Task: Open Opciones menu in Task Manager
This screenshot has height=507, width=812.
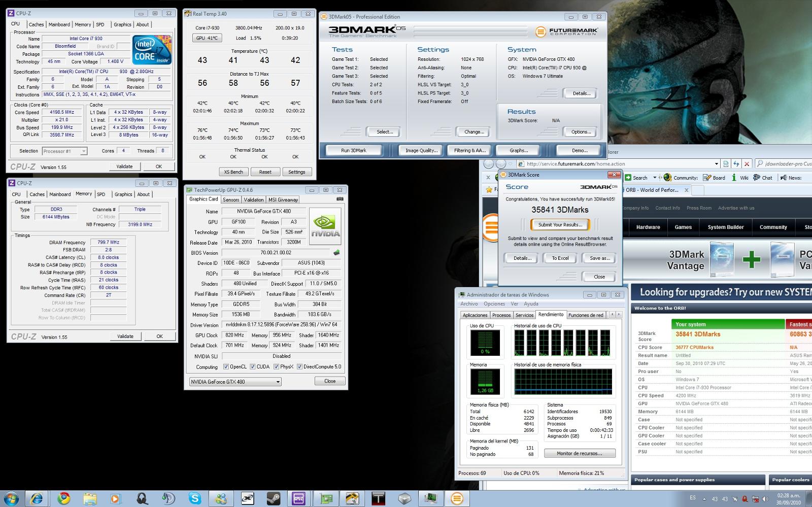Action: 494,304
